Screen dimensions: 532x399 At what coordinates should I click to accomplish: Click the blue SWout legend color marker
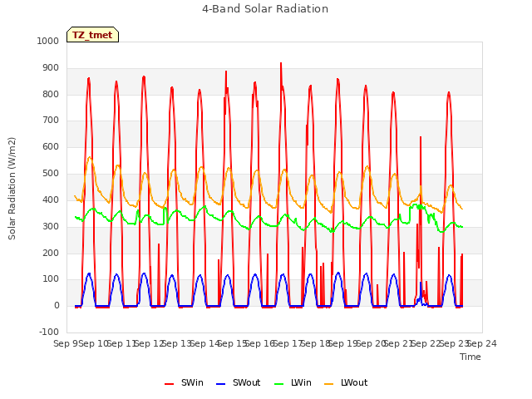[x=220, y=384]
